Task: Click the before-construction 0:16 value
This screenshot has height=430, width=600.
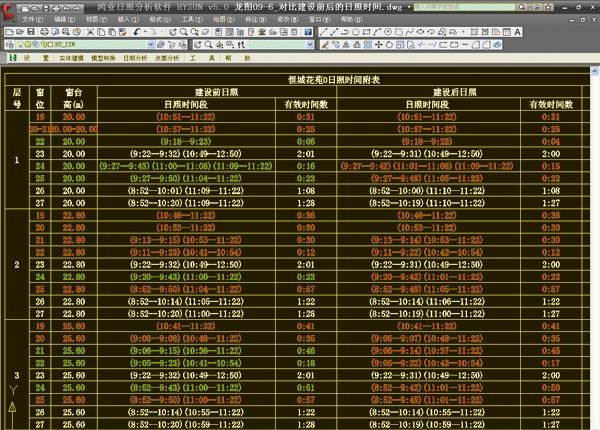Action: 306,166
